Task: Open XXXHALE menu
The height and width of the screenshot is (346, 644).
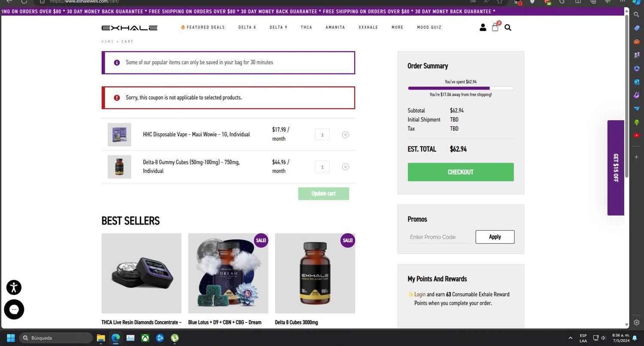Action: coord(368,27)
